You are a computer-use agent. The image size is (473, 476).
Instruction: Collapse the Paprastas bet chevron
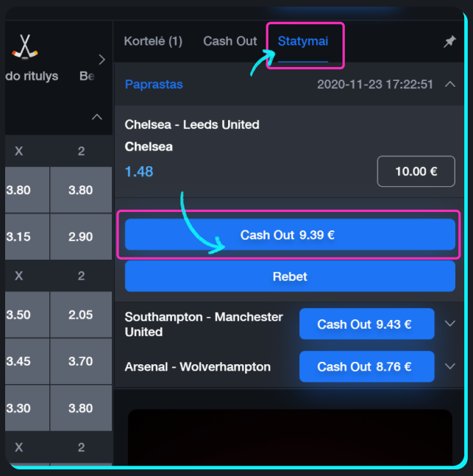click(x=450, y=84)
